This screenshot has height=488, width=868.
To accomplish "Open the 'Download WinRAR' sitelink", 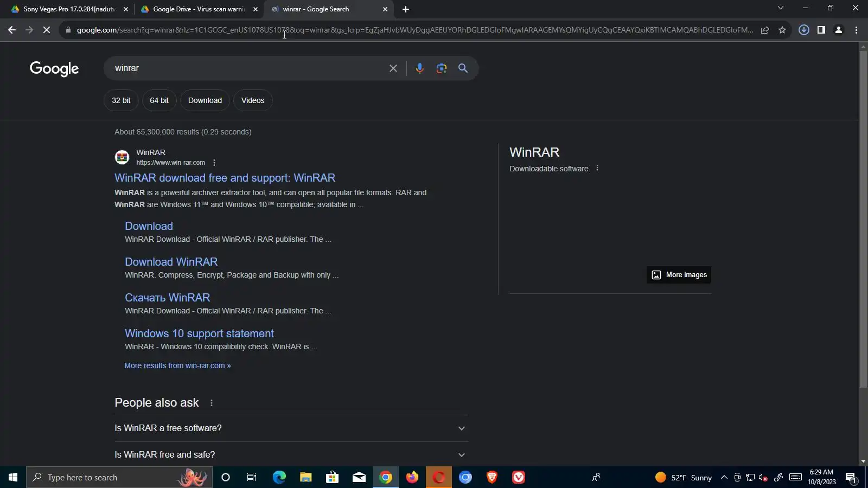I will tap(171, 262).
